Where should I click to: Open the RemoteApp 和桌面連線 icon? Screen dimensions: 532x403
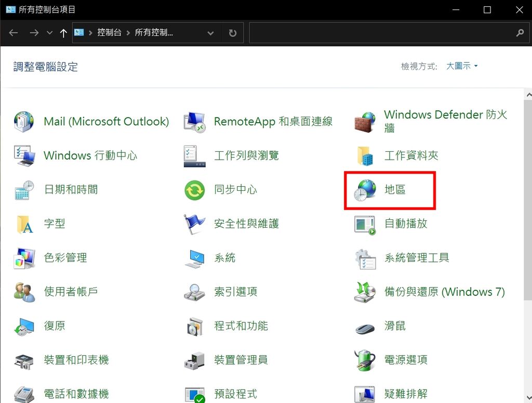coord(194,122)
